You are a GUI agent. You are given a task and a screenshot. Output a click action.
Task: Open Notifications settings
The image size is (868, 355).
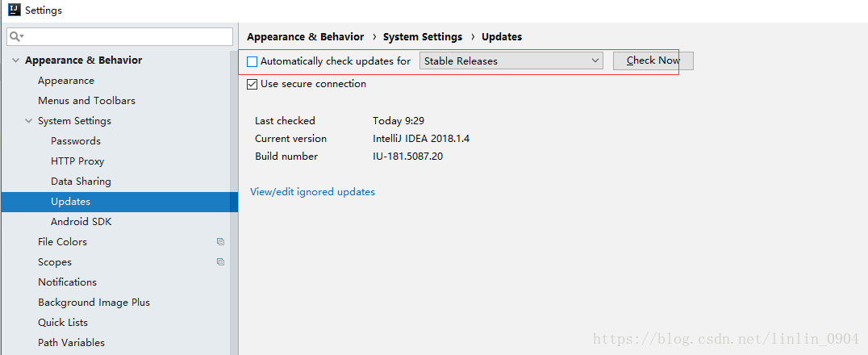pyautogui.click(x=67, y=282)
